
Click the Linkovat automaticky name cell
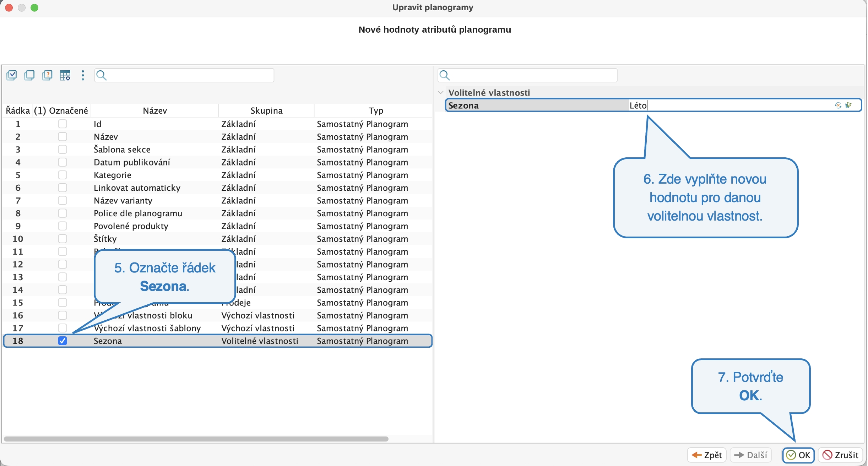click(x=137, y=188)
